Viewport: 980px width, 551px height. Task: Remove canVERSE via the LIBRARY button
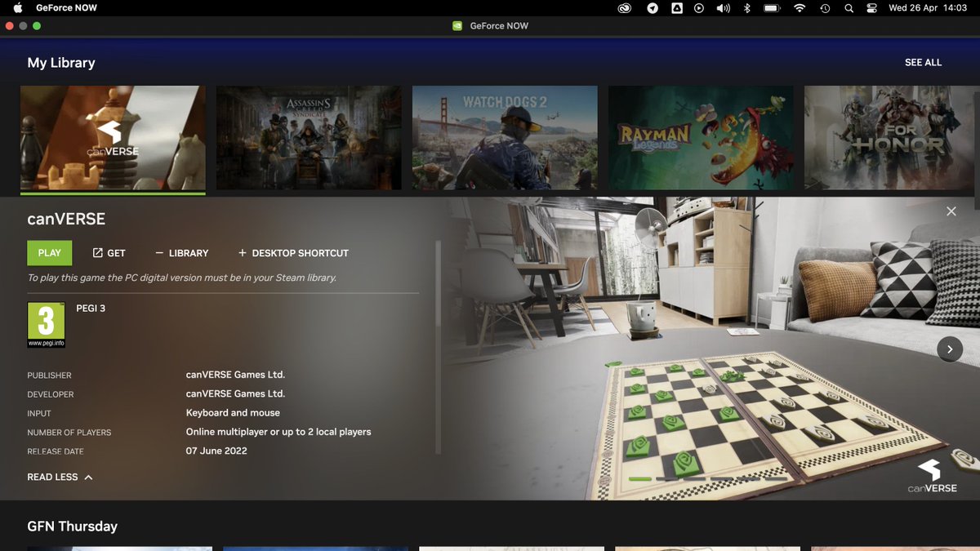pos(181,253)
